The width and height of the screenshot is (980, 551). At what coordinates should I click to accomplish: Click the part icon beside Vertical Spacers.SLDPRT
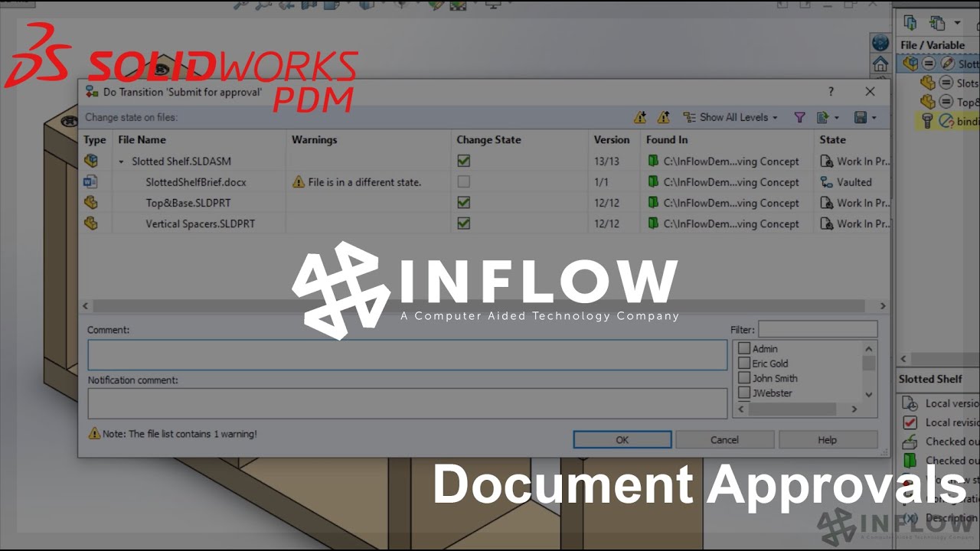(91, 223)
